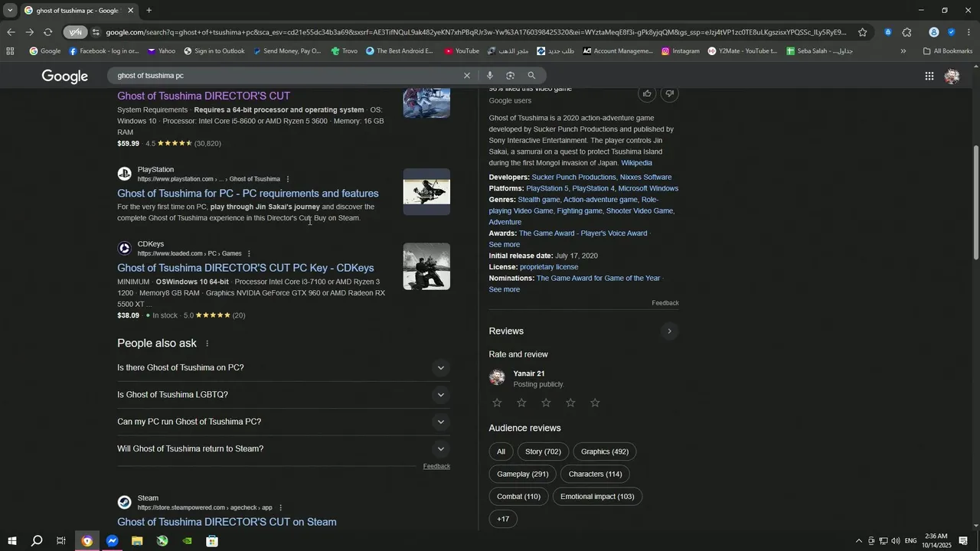This screenshot has width=980, height=551.
Task: Rate the game two stars
Action: click(521, 403)
